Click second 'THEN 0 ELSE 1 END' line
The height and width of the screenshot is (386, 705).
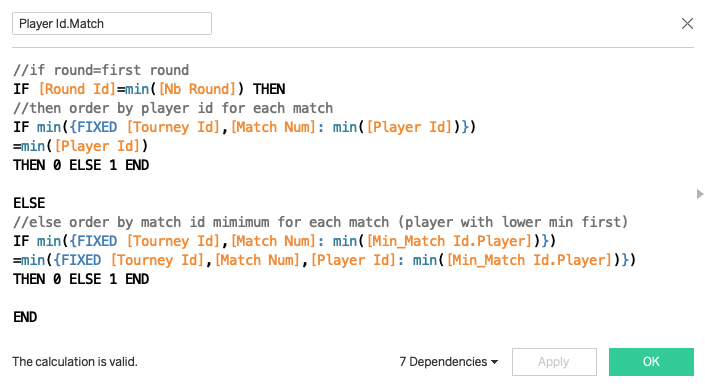pyautogui.click(x=81, y=280)
